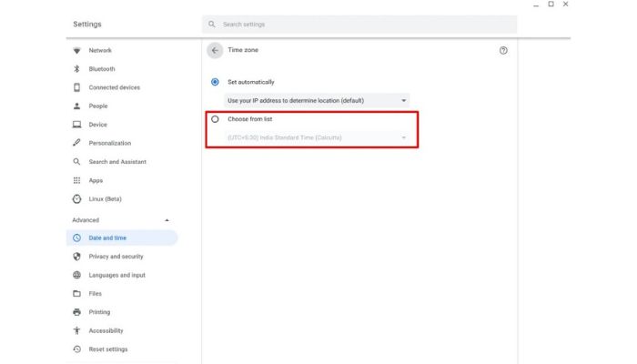Open Languages and input label
The width and height of the screenshot is (637, 364).
117,275
